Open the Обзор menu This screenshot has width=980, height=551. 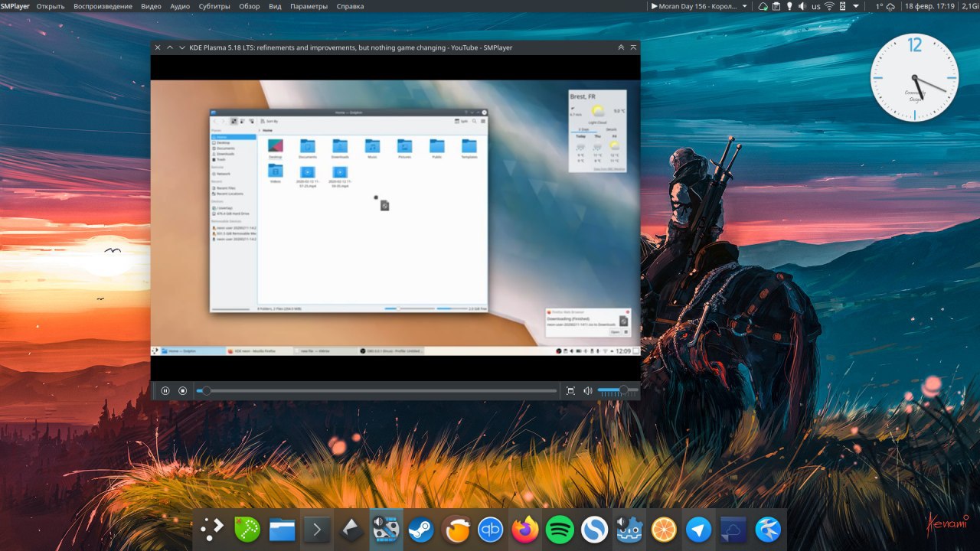coord(250,6)
